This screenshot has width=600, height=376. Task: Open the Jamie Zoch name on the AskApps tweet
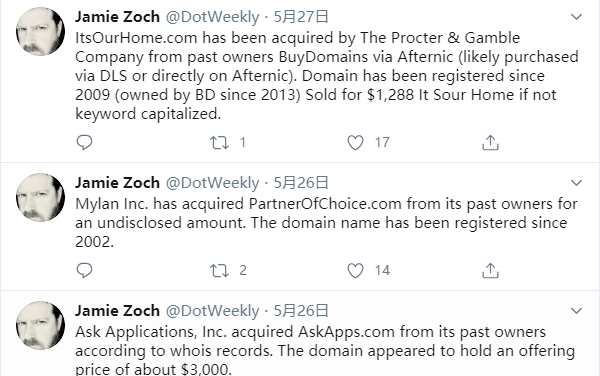point(117,311)
